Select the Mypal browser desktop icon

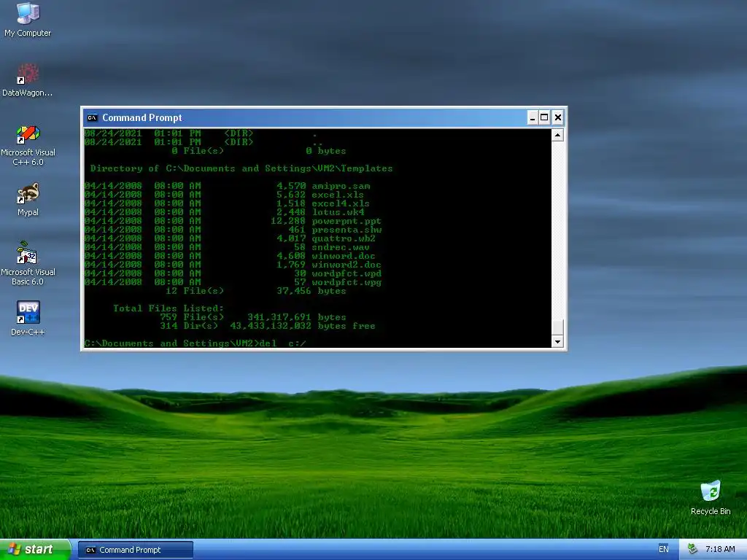pos(28,200)
